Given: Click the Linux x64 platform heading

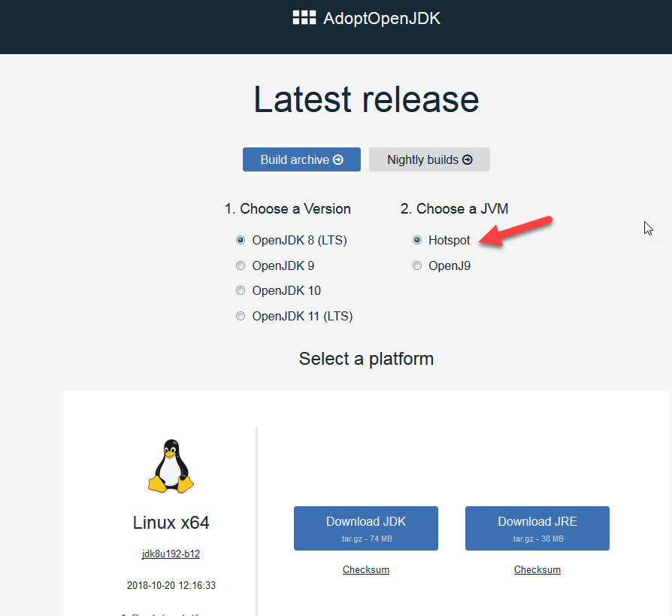Looking at the screenshot, I should pyautogui.click(x=171, y=523).
